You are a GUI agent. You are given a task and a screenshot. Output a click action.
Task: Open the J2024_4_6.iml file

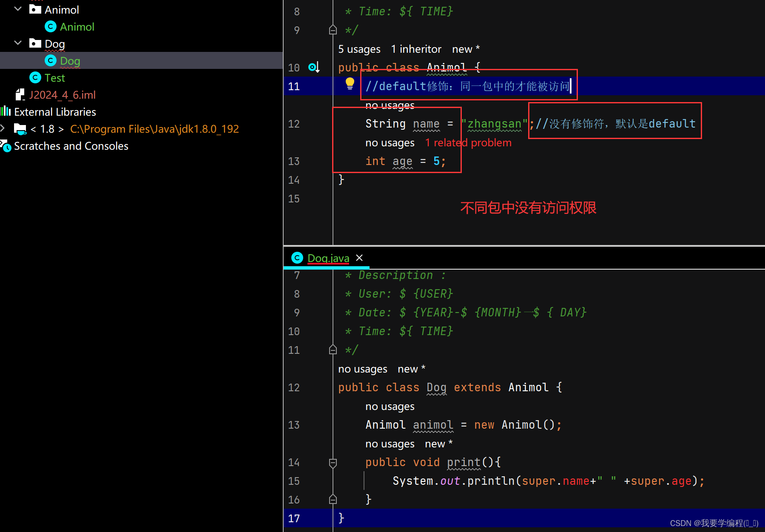62,95
